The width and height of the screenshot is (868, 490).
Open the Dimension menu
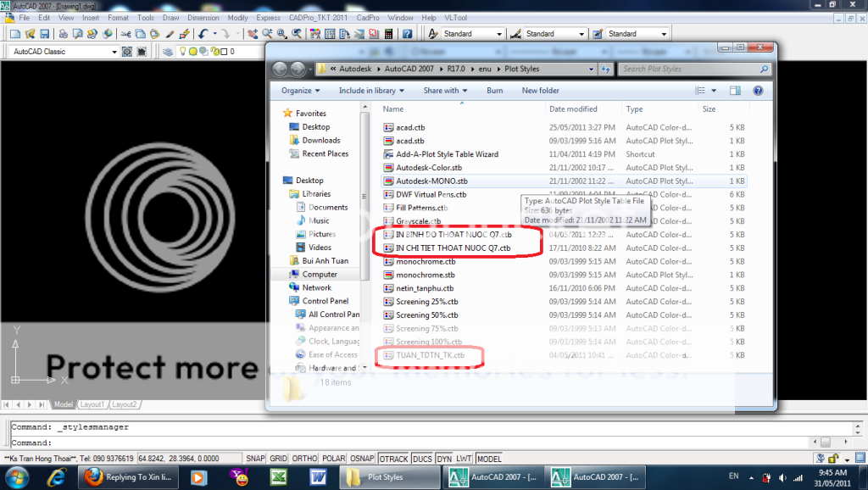(203, 18)
